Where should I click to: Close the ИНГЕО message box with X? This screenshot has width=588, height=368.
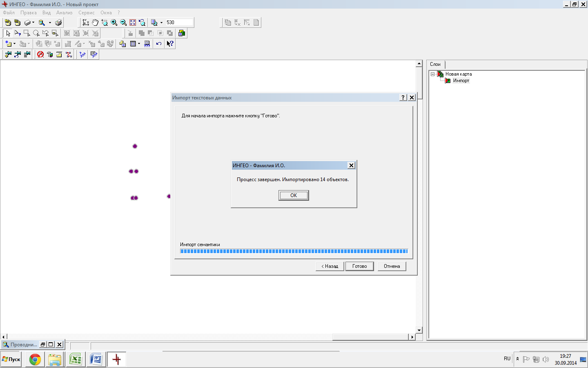point(351,165)
